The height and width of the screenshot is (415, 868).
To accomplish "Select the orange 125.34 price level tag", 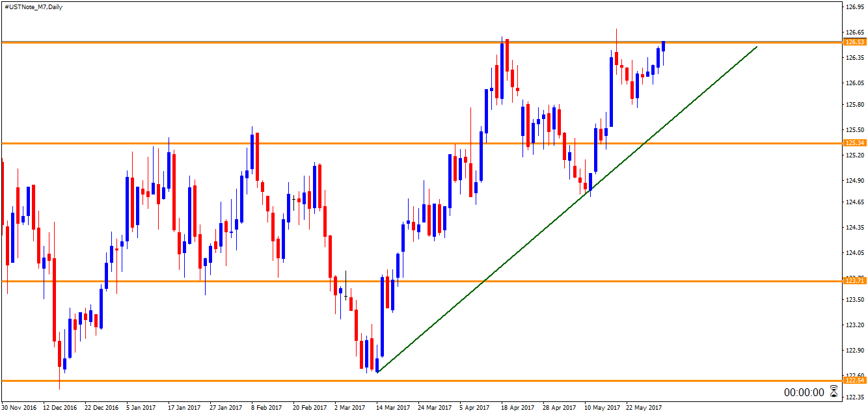I will tap(854, 143).
